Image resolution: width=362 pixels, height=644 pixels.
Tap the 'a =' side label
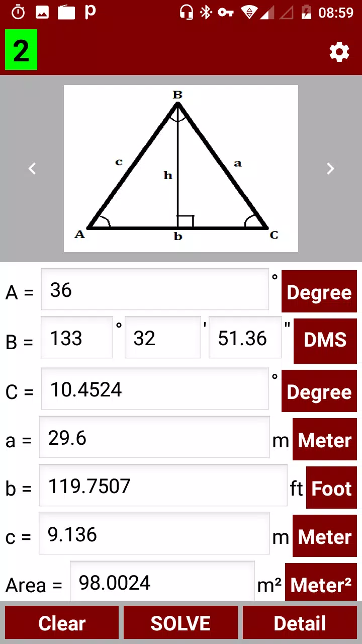[19, 440]
